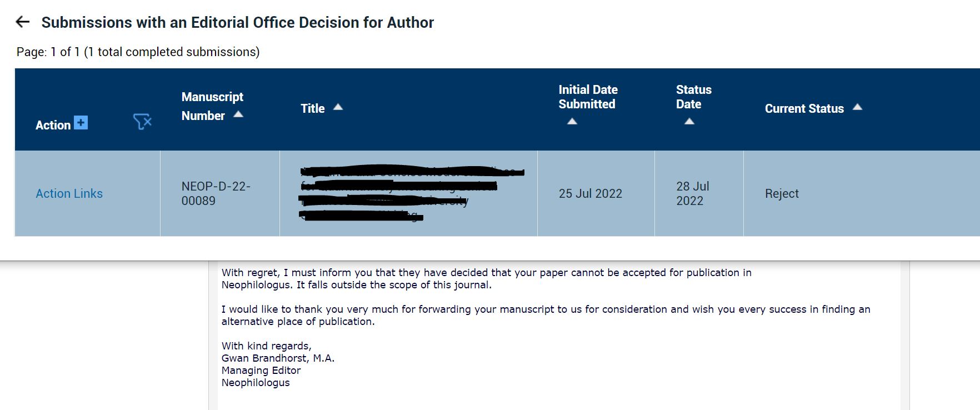Click the Reject status cell
980x410 pixels.
[782, 193]
